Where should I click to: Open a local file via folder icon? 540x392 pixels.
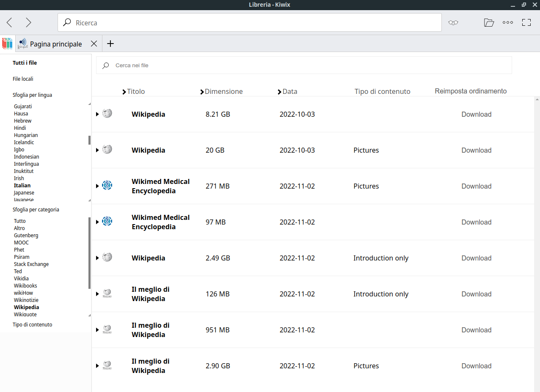489,23
